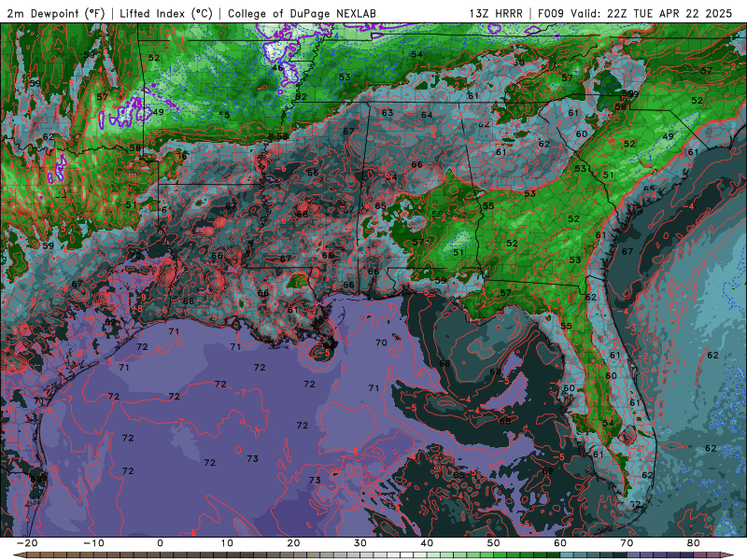Select the 60 label beneath the color scale
747x560 pixels.
[x=560, y=543]
